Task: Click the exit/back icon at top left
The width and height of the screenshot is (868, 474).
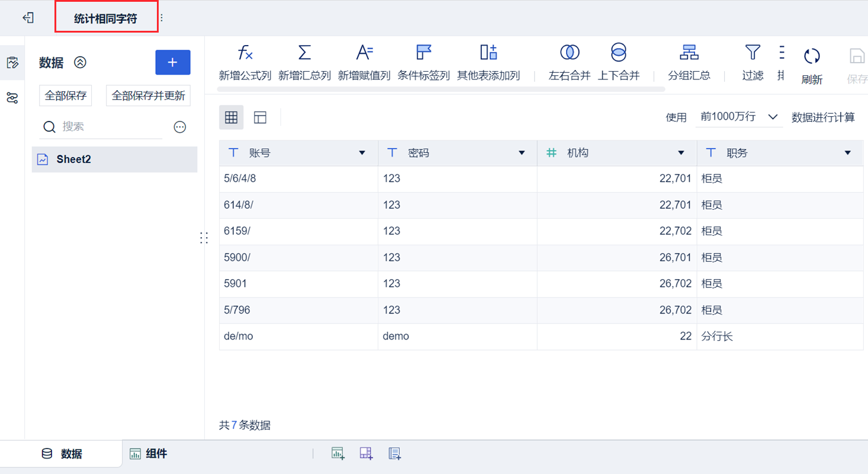Action: (x=28, y=18)
